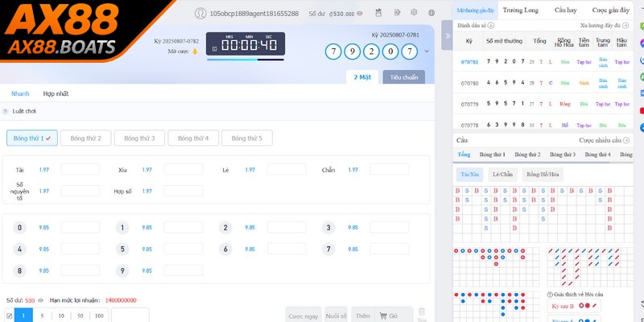
Task: Select the Bóng thứ 3 toggle button
Action: 139,138
